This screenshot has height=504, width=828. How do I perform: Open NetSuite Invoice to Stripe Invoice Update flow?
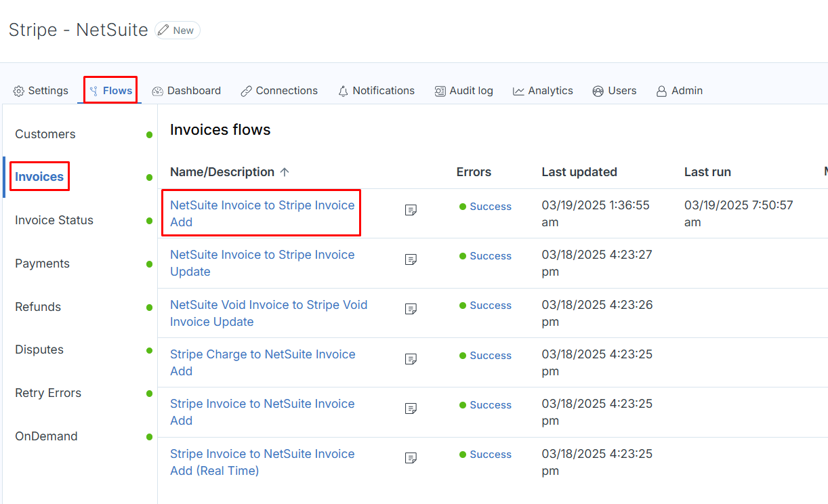262,263
